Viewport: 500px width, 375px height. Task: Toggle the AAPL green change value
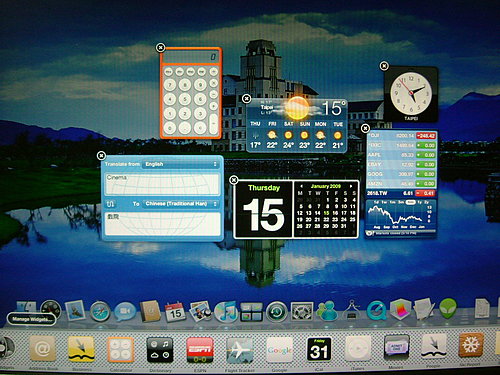(x=426, y=155)
